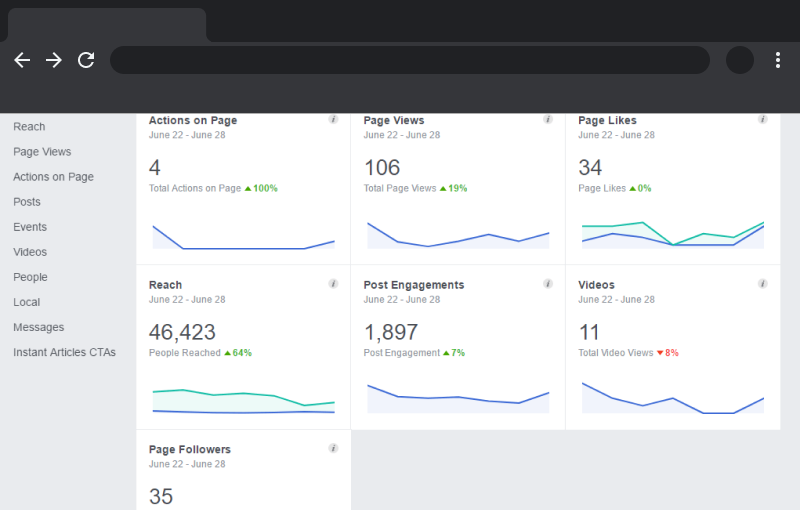Click the red 8% decrease indicator

pos(668,352)
